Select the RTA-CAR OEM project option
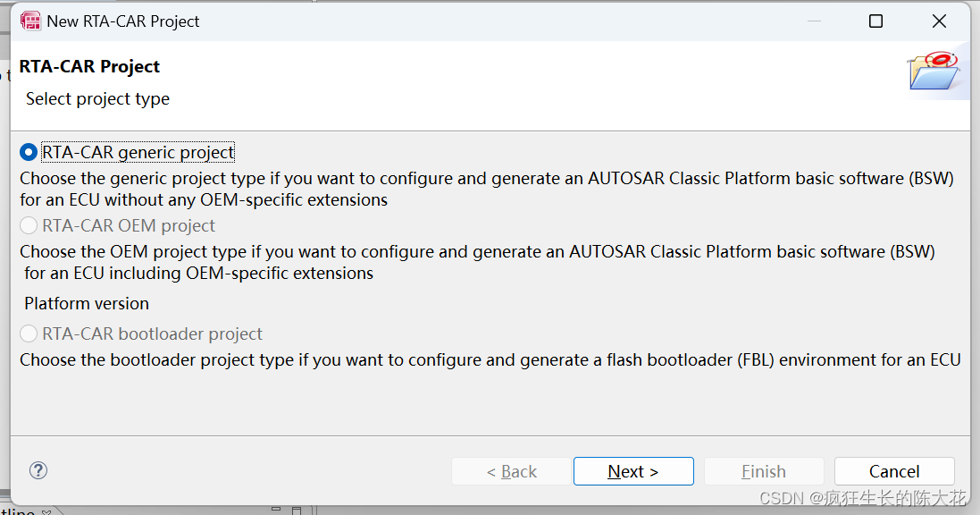The image size is (980, 515). click(28, 225)
